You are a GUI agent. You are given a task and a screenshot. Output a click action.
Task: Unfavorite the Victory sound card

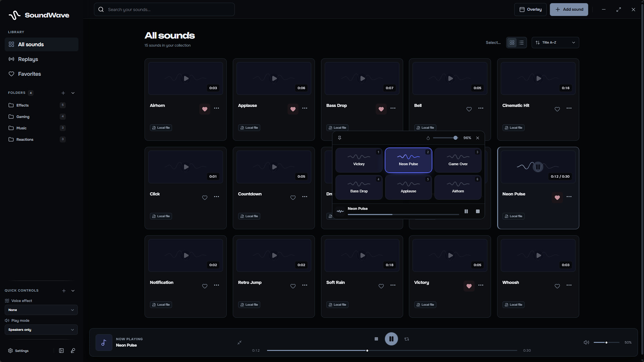(x=469, y=286)
